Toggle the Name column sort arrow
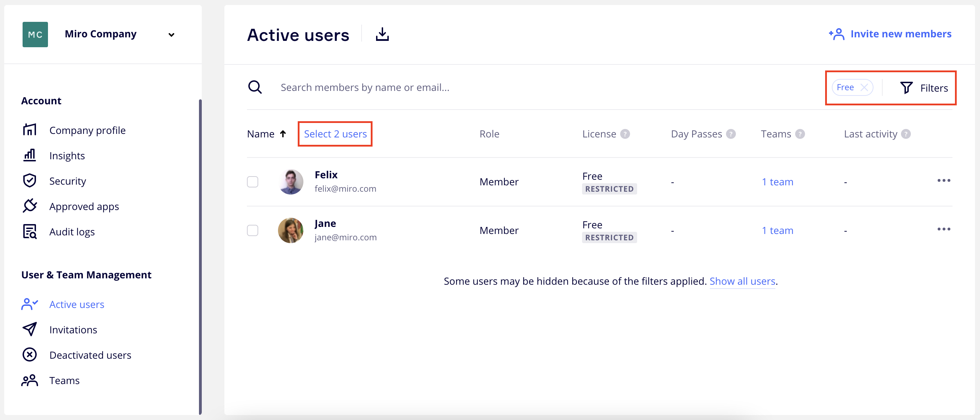Screen dimensions: 980x420 pos(283,134)
